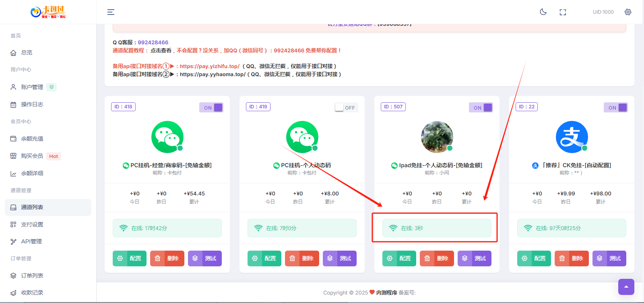The width and height of the screenshot is (644, 303).
Task: Click the 支付设置 grid icon
Action: 13,224
